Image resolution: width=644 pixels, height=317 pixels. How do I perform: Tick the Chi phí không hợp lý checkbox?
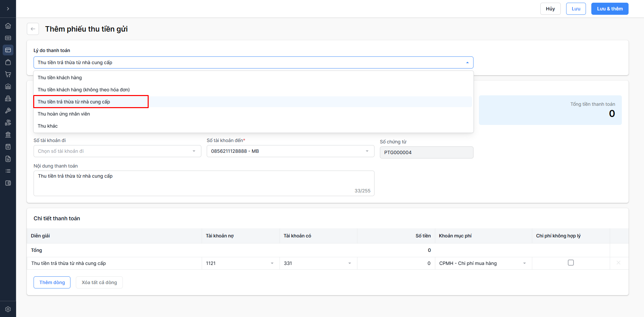[x=571, y=263]
